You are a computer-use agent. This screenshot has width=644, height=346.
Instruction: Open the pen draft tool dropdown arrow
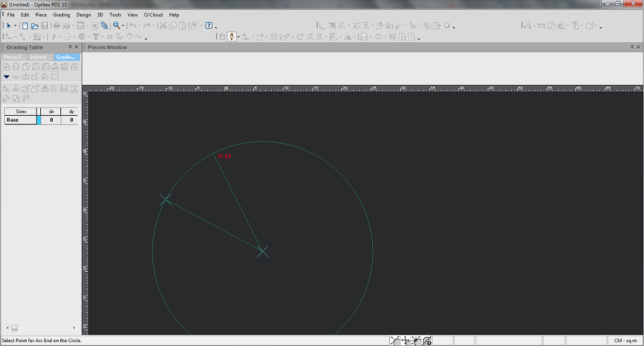point(238,37)
